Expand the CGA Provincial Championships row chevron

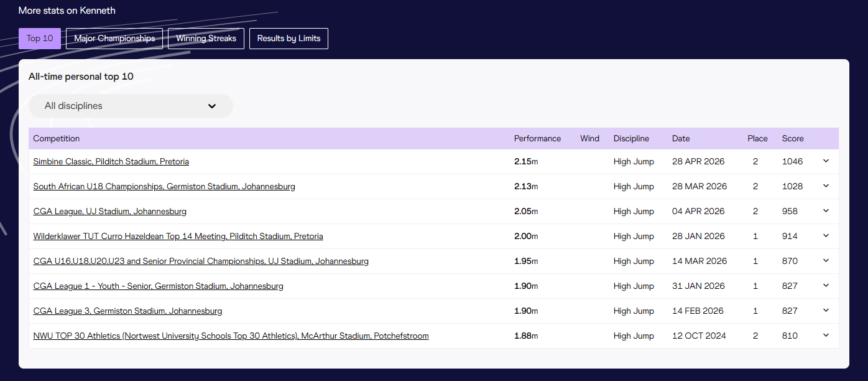[x=826, y=261]
